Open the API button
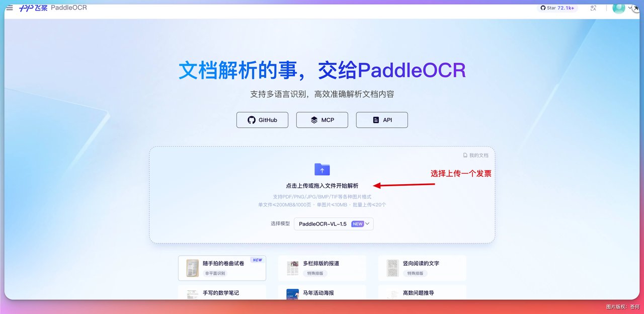This screenshot has height=314, width=644. click(x=382, y=120)
